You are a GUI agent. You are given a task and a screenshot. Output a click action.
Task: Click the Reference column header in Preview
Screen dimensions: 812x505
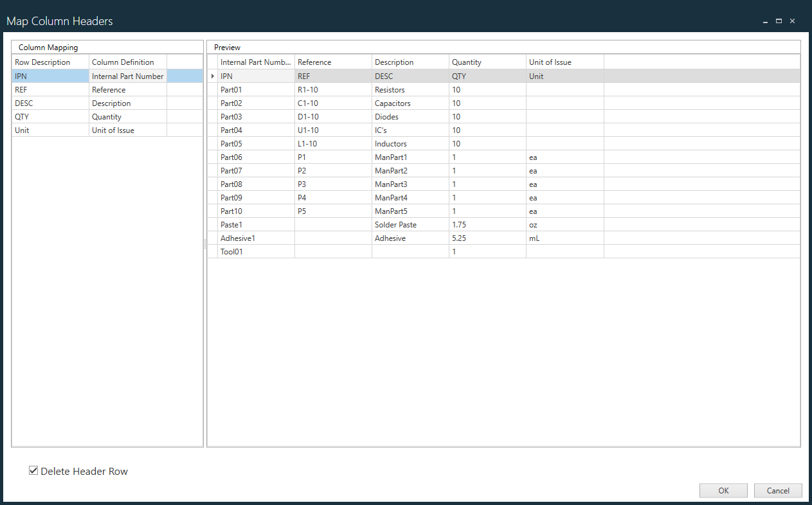tap(333, 62)
